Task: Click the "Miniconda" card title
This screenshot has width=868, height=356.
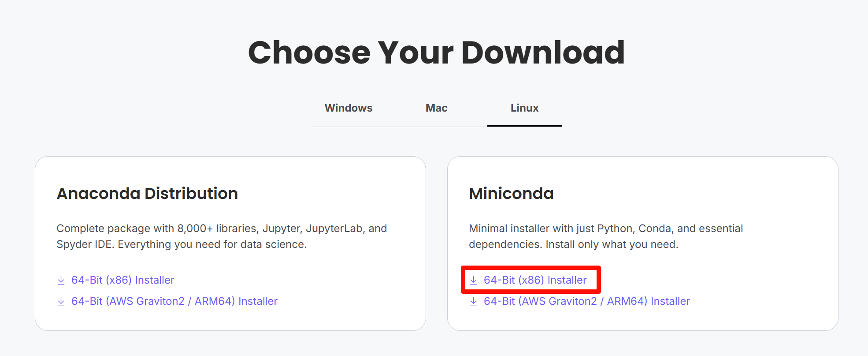Action: click(511, 193)
